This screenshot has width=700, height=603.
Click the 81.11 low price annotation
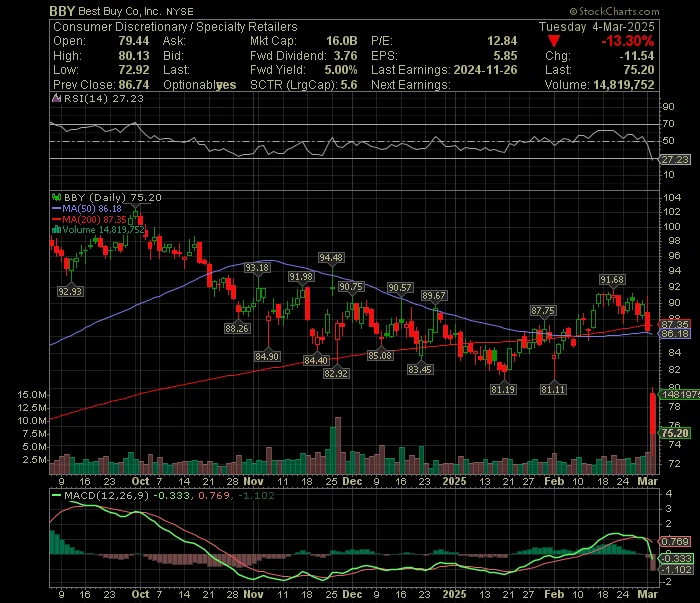[x=553, y=390]
